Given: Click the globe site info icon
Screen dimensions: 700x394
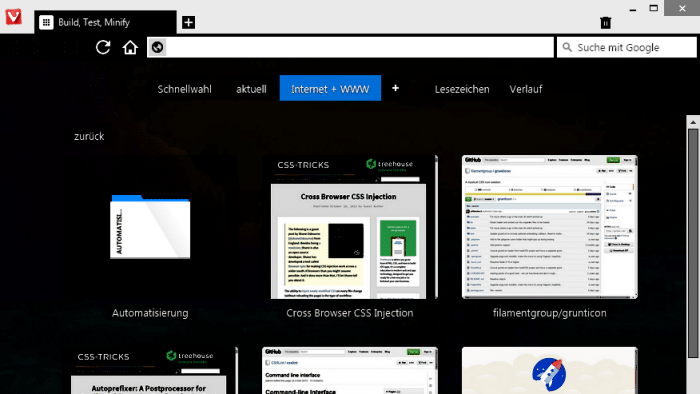Looking at the screenshot, I should coord(157,47).
